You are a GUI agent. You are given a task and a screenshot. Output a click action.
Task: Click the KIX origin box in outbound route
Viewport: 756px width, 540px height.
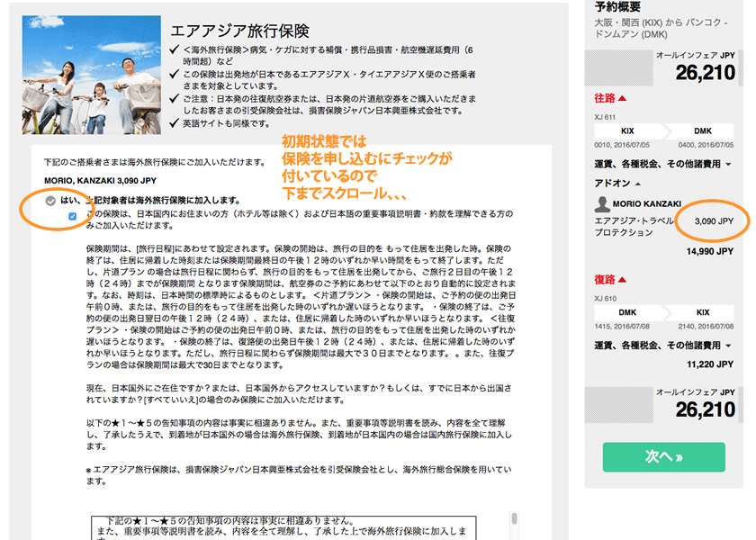tap(628, 131)
